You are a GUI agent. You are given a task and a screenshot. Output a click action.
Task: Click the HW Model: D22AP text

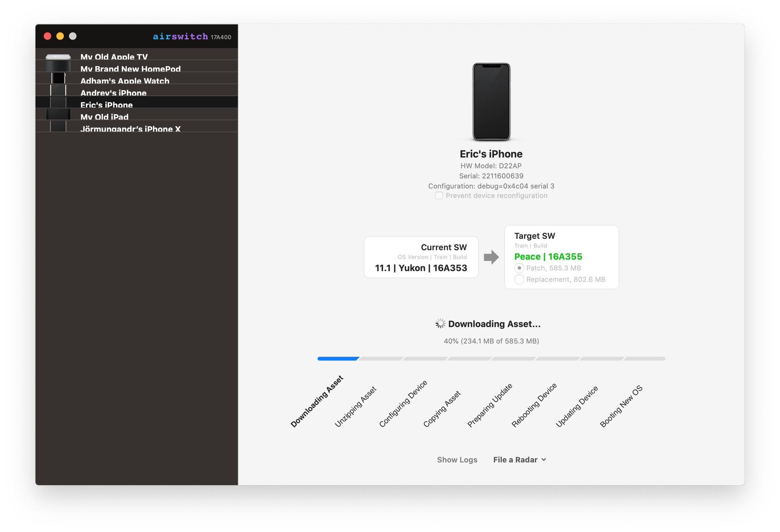491,166
